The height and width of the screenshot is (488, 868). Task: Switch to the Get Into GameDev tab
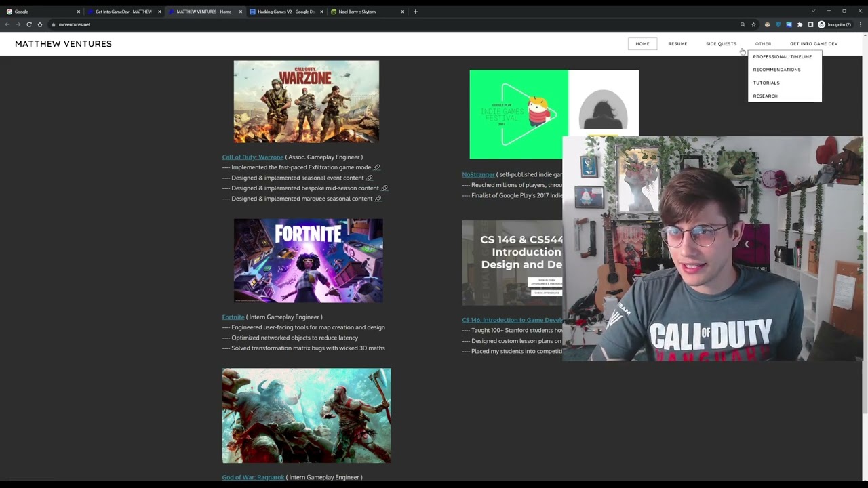pos(123,12)
